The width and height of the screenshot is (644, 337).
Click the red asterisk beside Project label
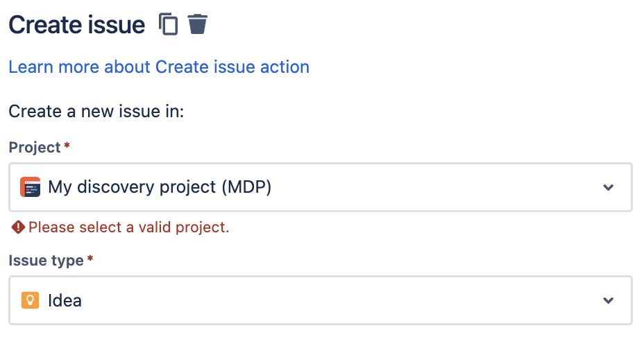(67, 147)
